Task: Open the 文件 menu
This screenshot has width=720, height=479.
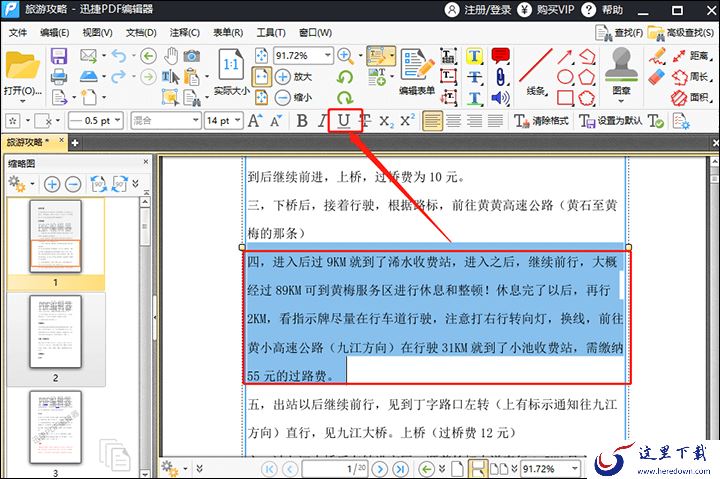Action: 18,33
